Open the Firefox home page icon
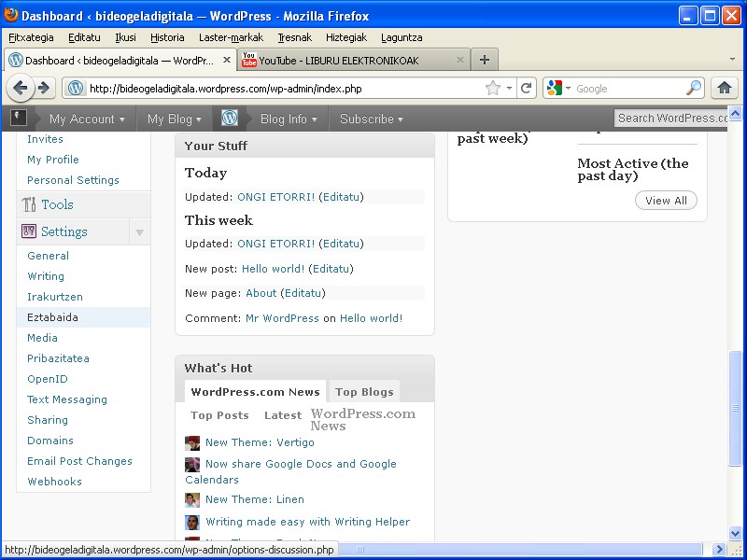747x560 pixels. (x=725, y=88)
